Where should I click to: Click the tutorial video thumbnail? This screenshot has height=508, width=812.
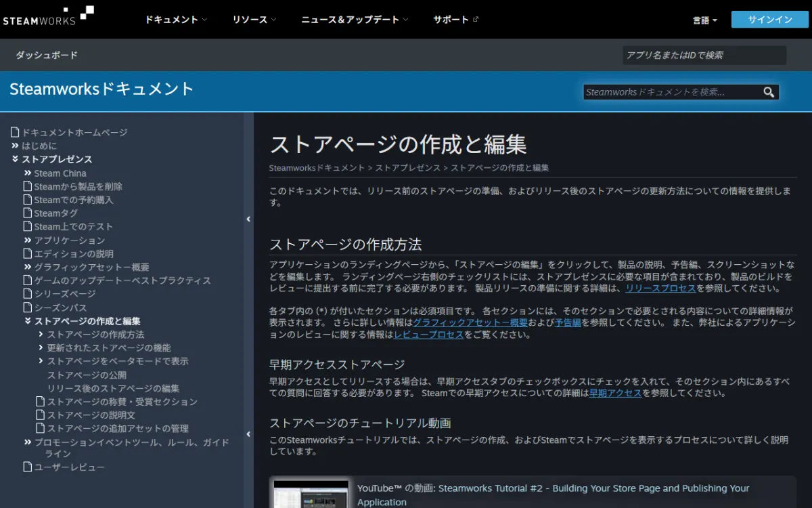pos(311,494)
